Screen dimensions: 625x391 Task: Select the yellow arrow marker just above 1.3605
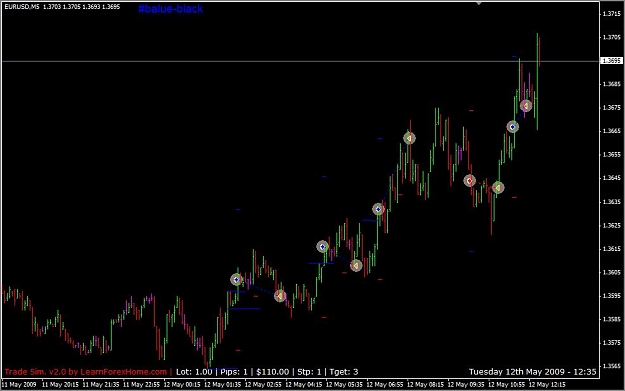(x=356, y=265)
